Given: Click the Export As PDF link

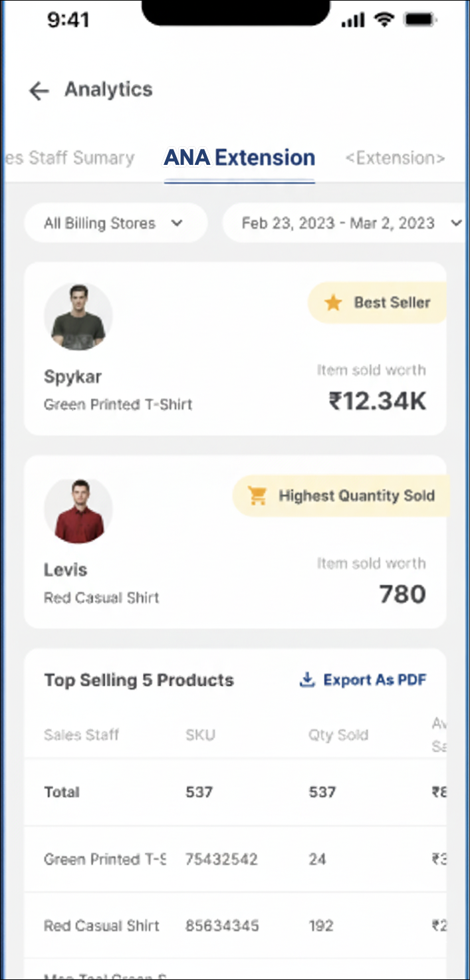Looking at the screenshot, I should tap(374, 680).
